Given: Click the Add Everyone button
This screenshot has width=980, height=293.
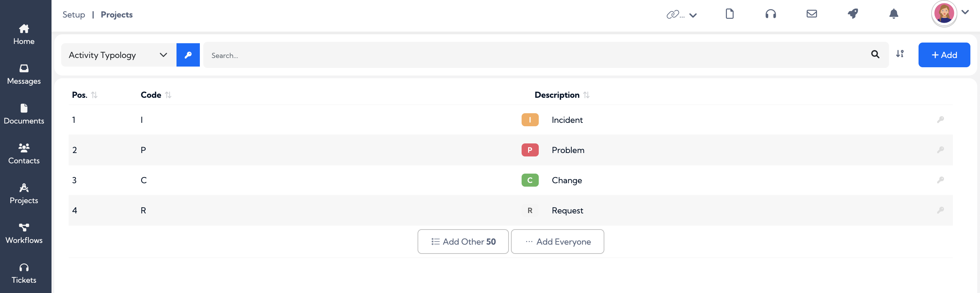Looking at the screenshot, I should tap(557, 242).
